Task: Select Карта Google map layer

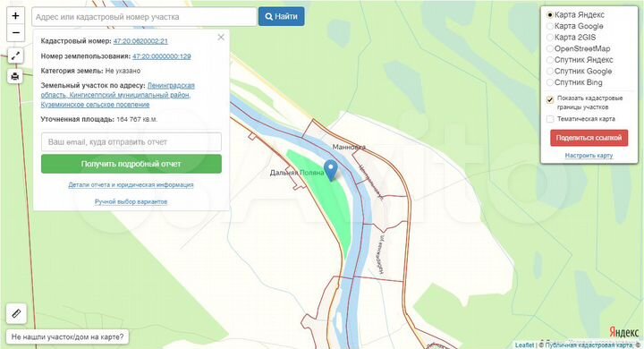Action: tap(550, 26)
